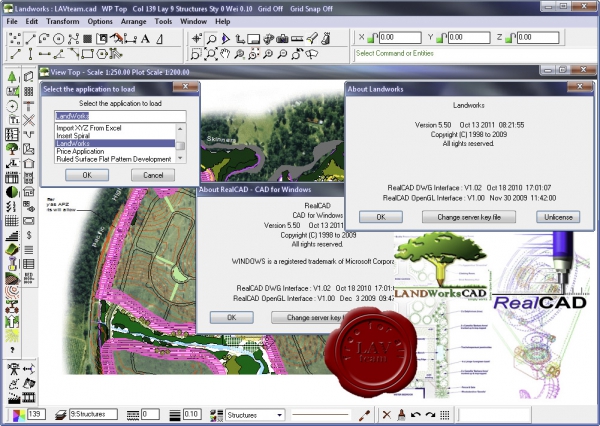The width and height of the screenshot is (600, 426).
Task: Click the scrollbar thumb of application list
Action: (180, 145)
